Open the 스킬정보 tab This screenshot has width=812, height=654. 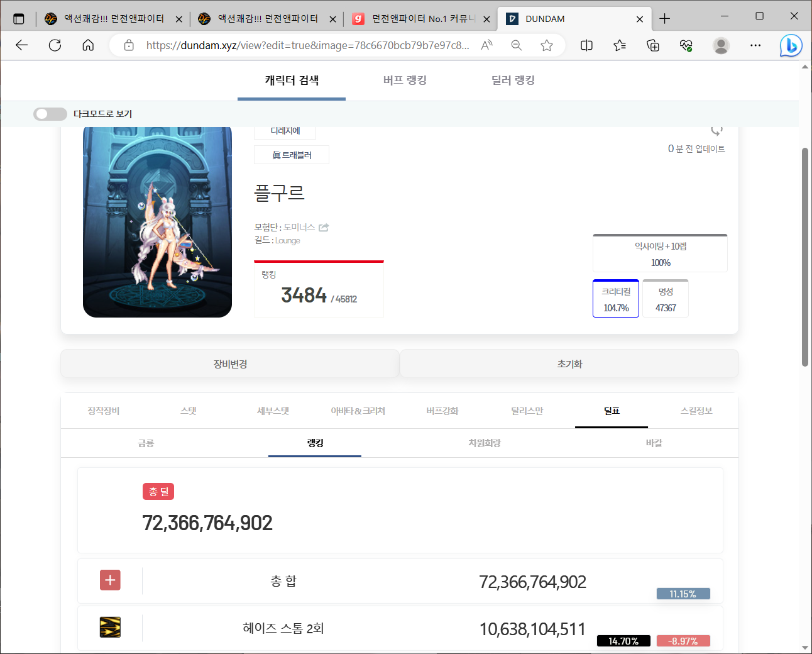(x=696, y=411)
